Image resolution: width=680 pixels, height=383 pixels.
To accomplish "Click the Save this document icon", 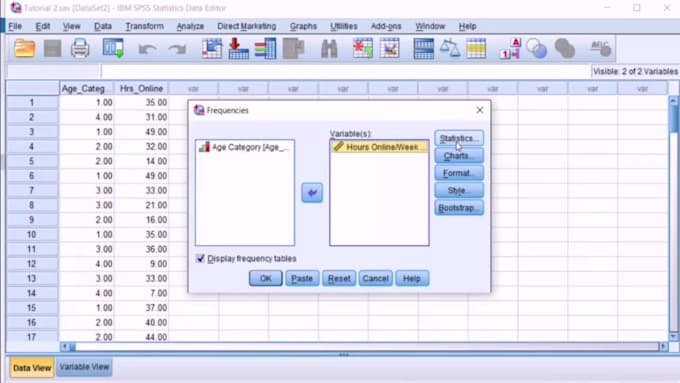I will 52,49.
